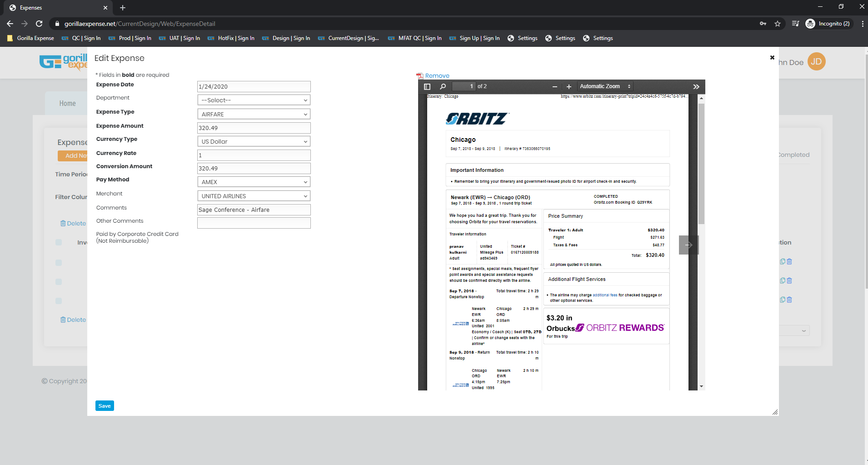Screen dimensions: 868x465
Task: Click the Comments text field
Action: (254, 210)
